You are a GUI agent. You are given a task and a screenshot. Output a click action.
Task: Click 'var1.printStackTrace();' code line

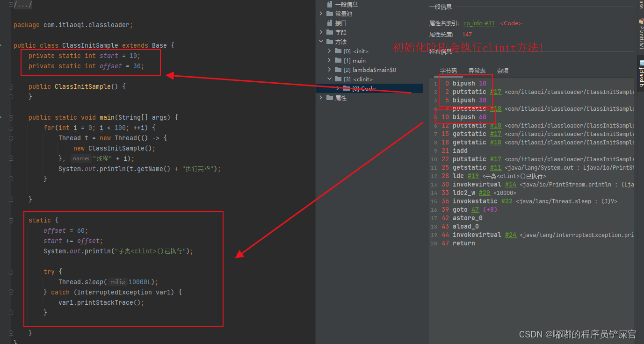(101, 302)
